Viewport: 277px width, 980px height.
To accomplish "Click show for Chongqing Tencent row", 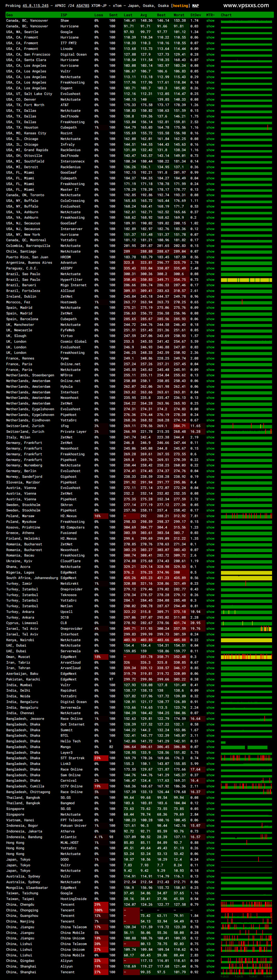I will pyautogui.click(x=210, y=910).
